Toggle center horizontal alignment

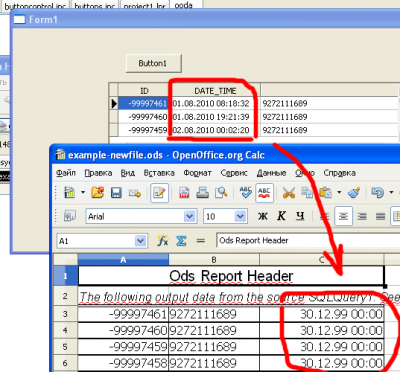click(343, 216)
